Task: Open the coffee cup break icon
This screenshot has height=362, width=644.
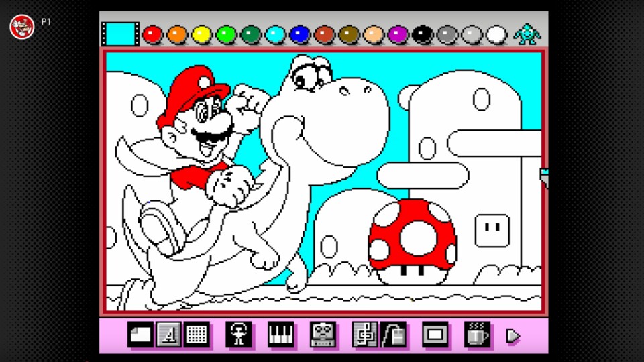Action: [x=477, y=335]
